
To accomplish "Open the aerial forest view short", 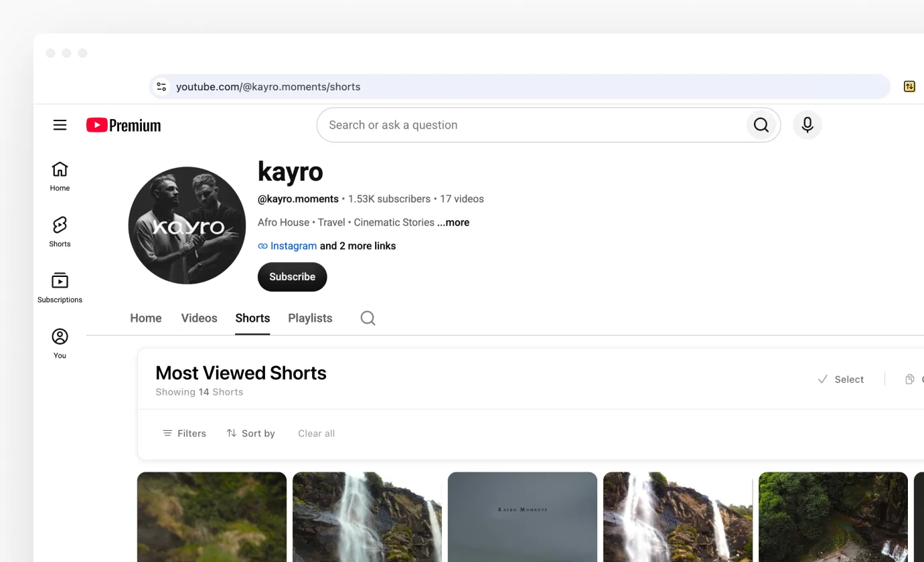I will pos(833,517).
